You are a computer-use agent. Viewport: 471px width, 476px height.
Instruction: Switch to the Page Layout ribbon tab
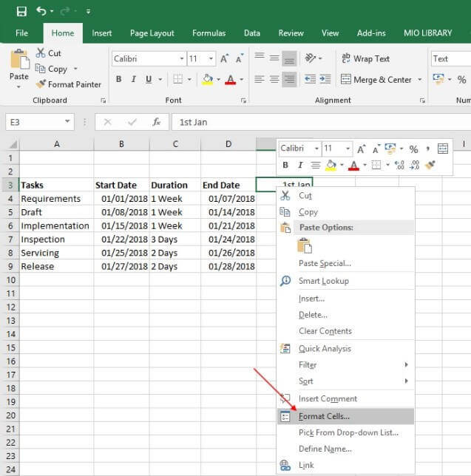point(152,33)
